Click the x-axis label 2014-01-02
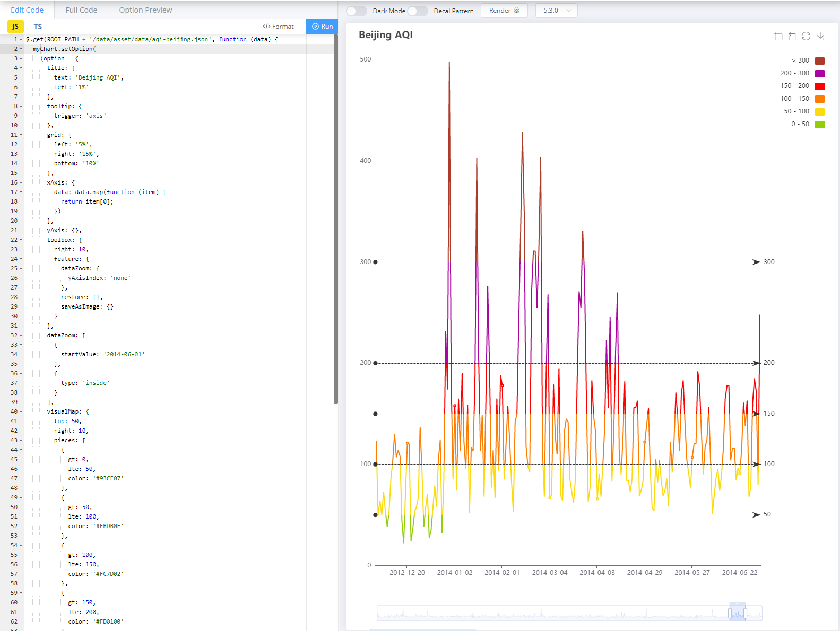This screenshot has width=840, height=631. (454, 573)
